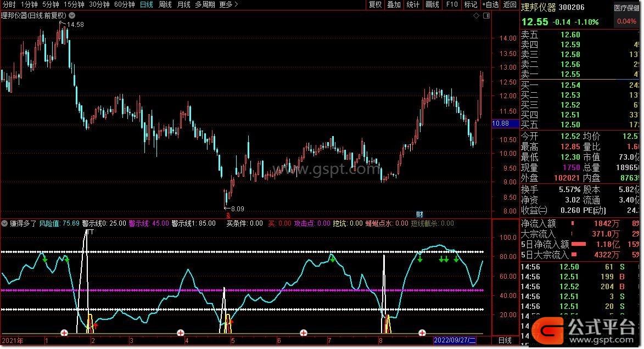Select the 买二 12.53 order row
Viewport: 644px width, 349px height.
tap(580, 95)
